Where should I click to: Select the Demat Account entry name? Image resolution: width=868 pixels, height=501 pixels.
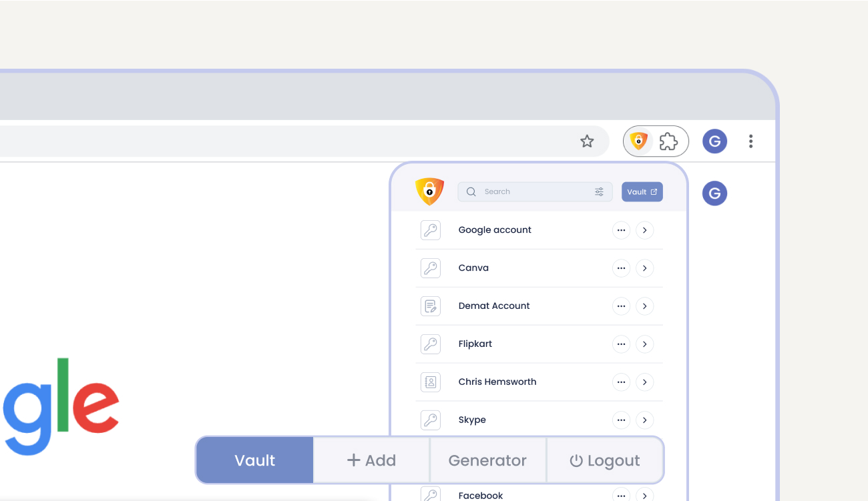[494, 306]
